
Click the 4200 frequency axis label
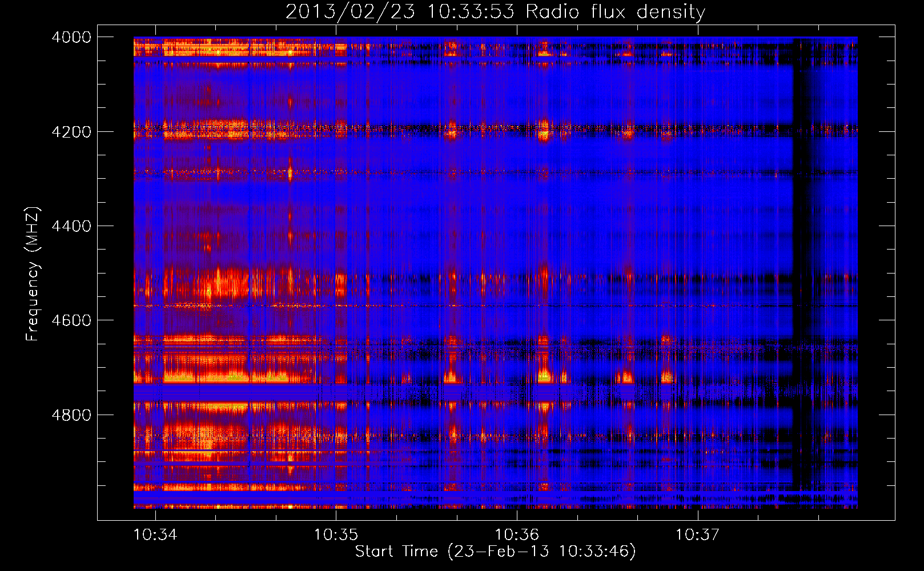point(71,132)
